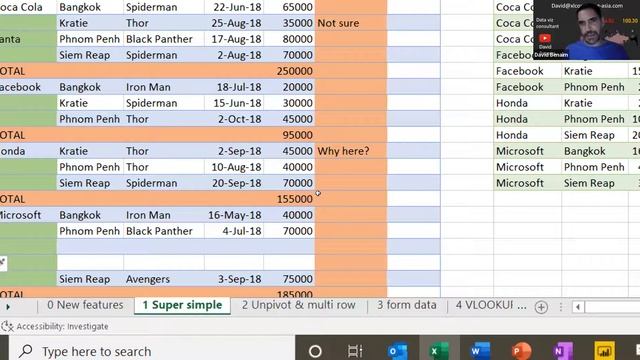Open Excel from the taskbar
Viewport: 640px width, 360px height.
(439, 351)
